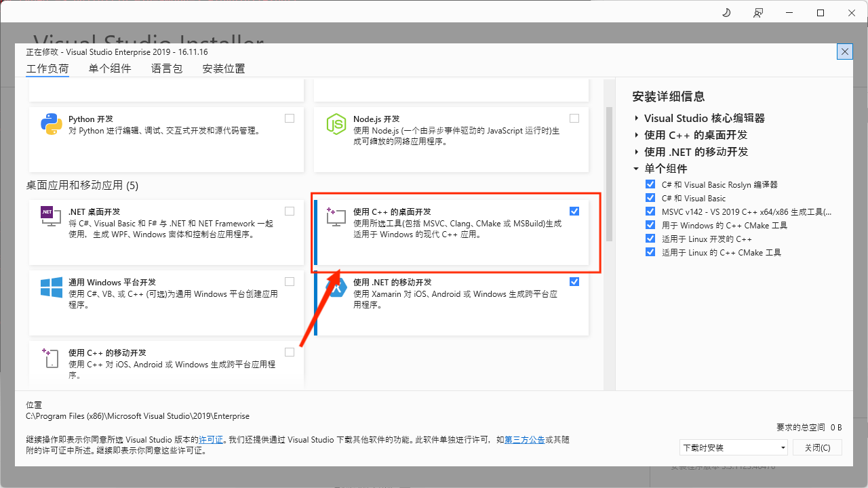Check the 通用 Windows 平台开发 checkbox
This screenshot has height=488, width=868.
[290, 281]
